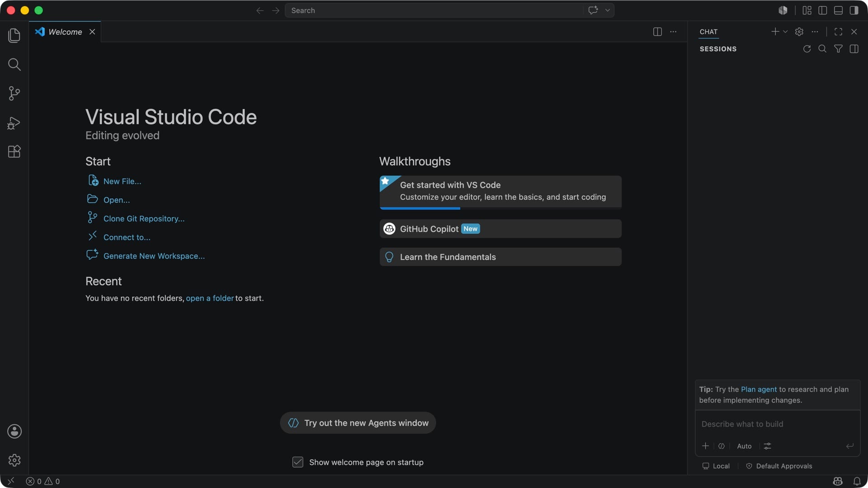This screenshot has height=488, width=868.
Task: Select the Welcome tab
Action: pyautogui.click(x=65, y=32)
